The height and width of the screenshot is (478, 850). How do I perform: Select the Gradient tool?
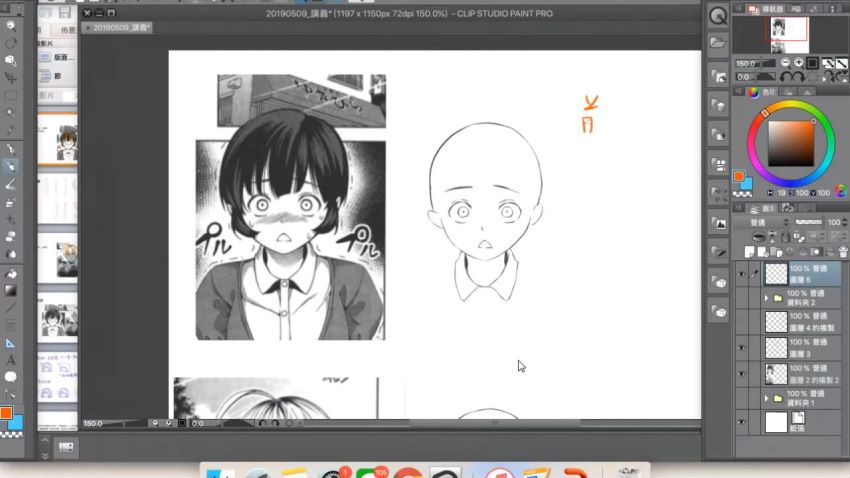coord(10,290)
